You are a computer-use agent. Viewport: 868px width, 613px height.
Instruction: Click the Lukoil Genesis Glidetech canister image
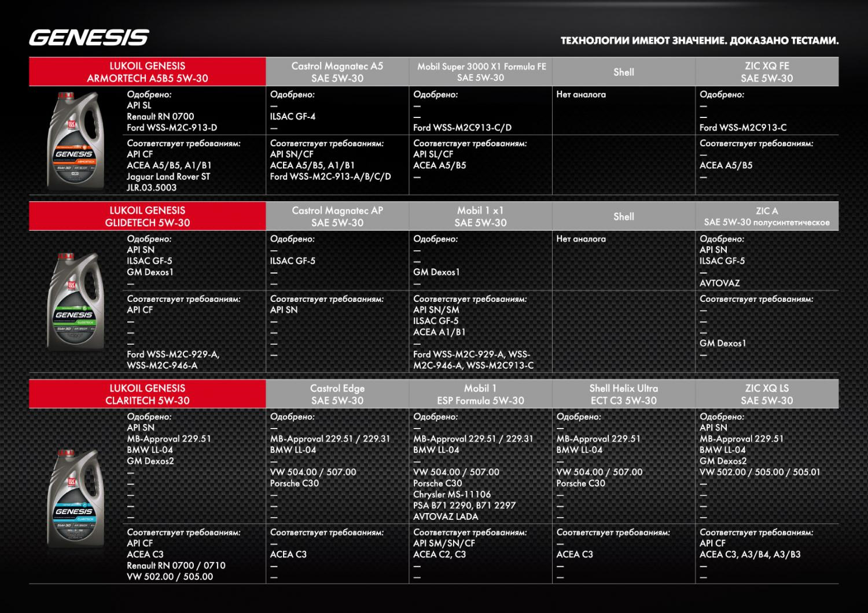click(75, 302)
